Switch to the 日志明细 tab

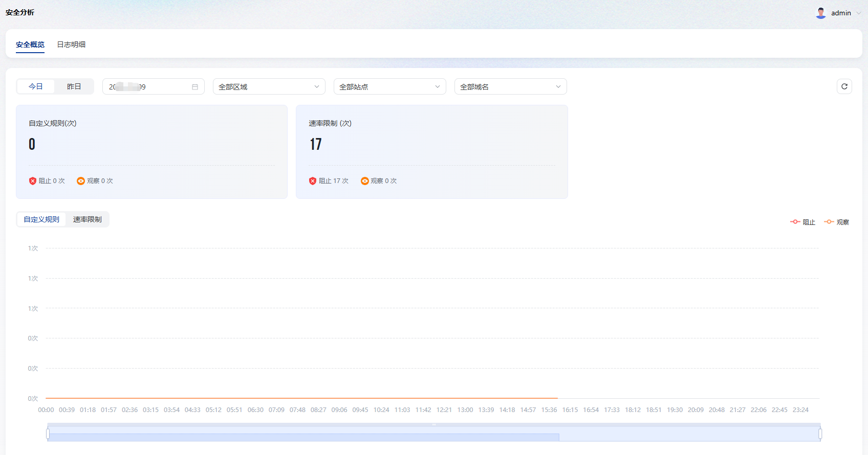[71, 44]
